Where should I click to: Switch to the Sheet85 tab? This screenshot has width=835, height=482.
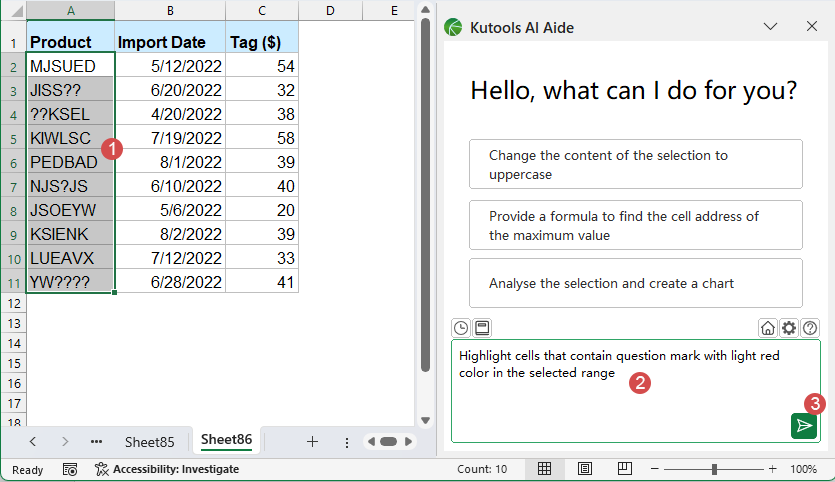tap(149, 441)
